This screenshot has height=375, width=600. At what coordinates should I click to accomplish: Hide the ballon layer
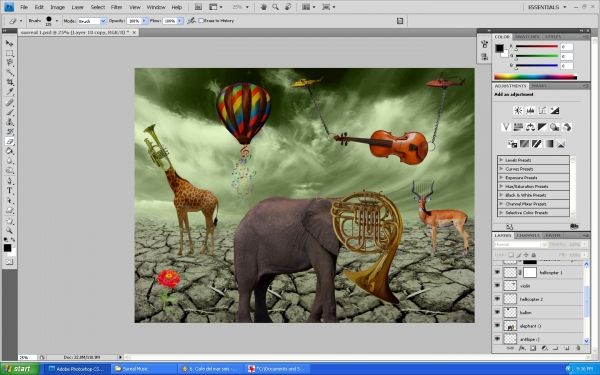(497, 313)
